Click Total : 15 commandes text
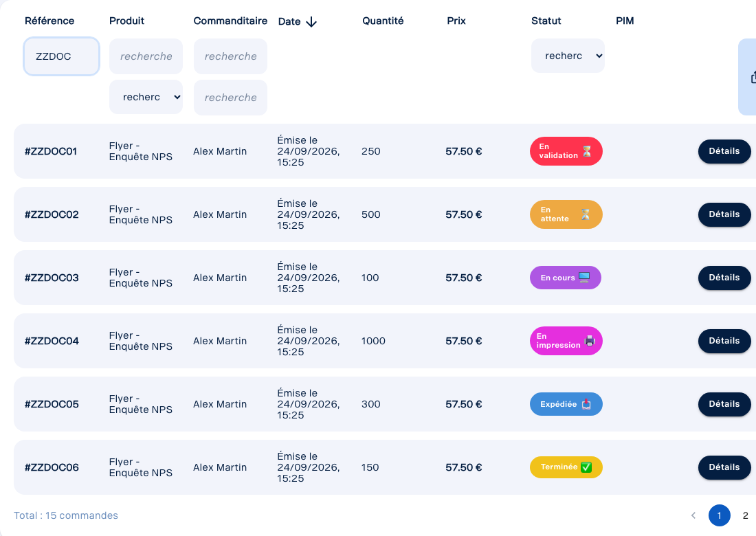The height and width of the screenshot is (536, 756). pyautogui.click(x=66, y=515)
